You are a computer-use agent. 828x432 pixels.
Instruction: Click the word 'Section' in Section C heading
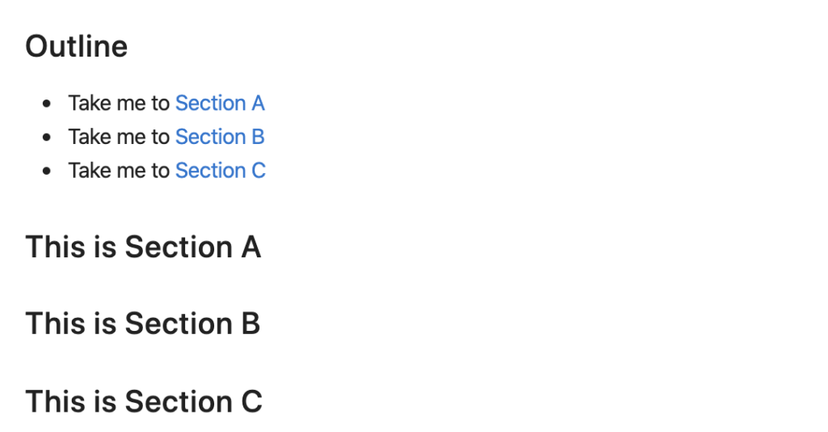tap(178, 401)
